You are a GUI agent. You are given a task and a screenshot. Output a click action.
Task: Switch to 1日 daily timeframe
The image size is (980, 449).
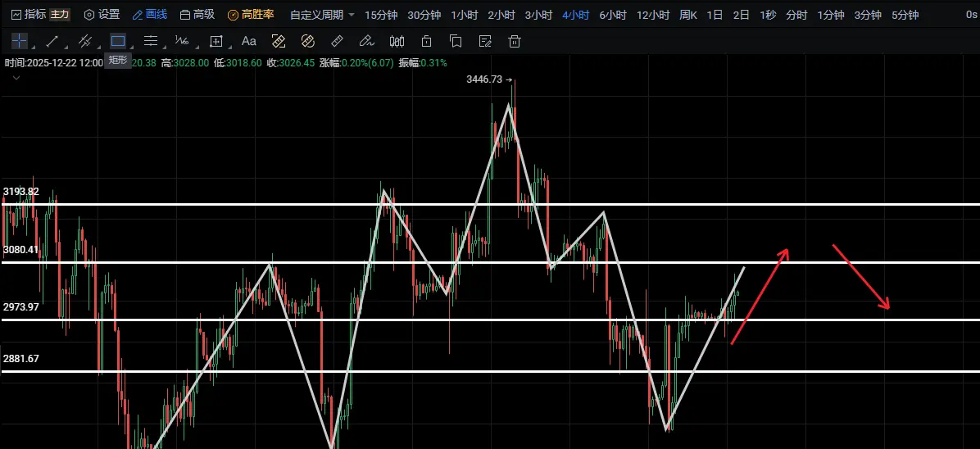[x=715, y=15]
